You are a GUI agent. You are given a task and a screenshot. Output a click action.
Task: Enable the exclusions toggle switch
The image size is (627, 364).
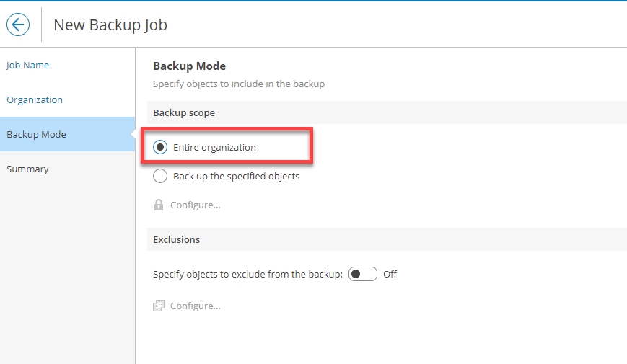pyautogui.click(x=362, y=274)
